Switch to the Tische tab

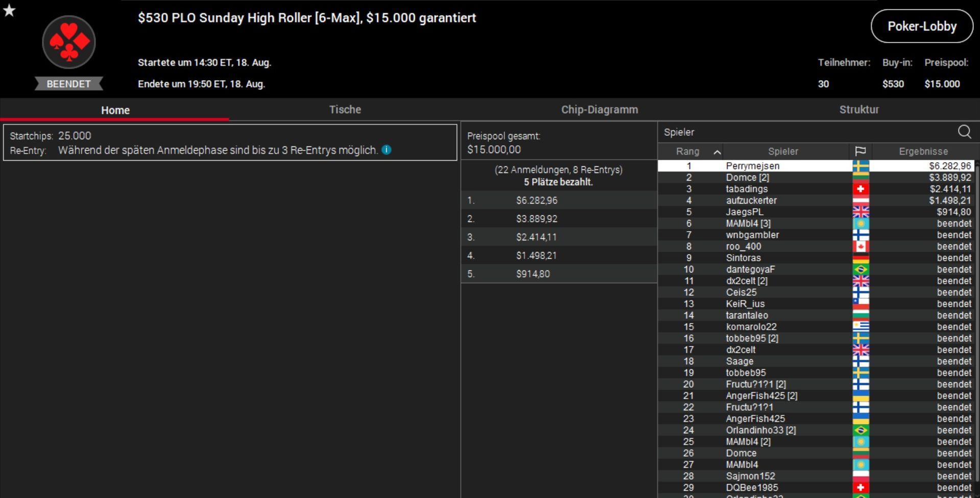point(345,110)
